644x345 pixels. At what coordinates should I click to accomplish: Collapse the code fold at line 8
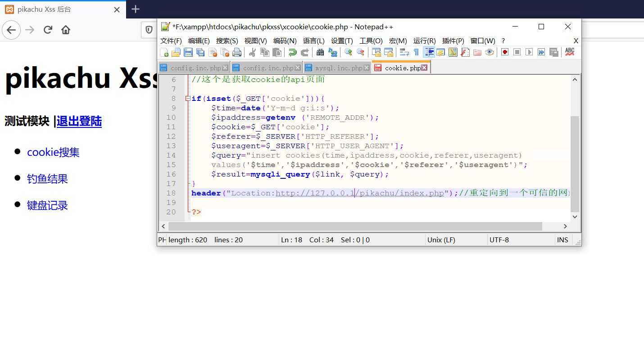point(188,99)
